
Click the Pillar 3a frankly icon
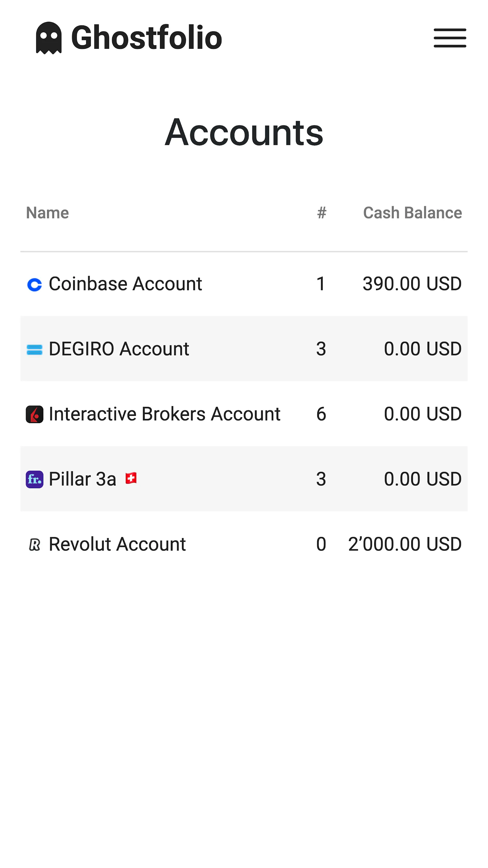click(x=34, y=479)
